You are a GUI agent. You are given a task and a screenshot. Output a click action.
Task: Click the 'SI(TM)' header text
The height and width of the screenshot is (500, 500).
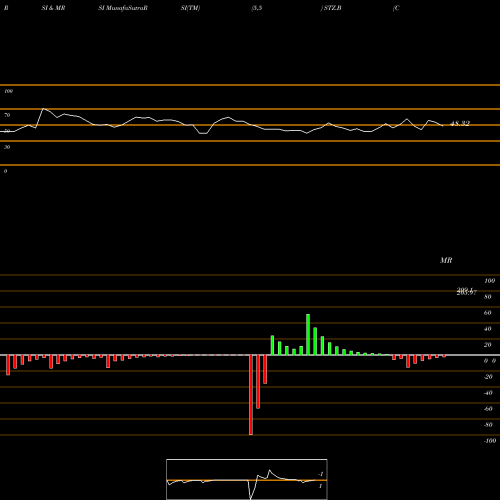(x=190, y=8)
